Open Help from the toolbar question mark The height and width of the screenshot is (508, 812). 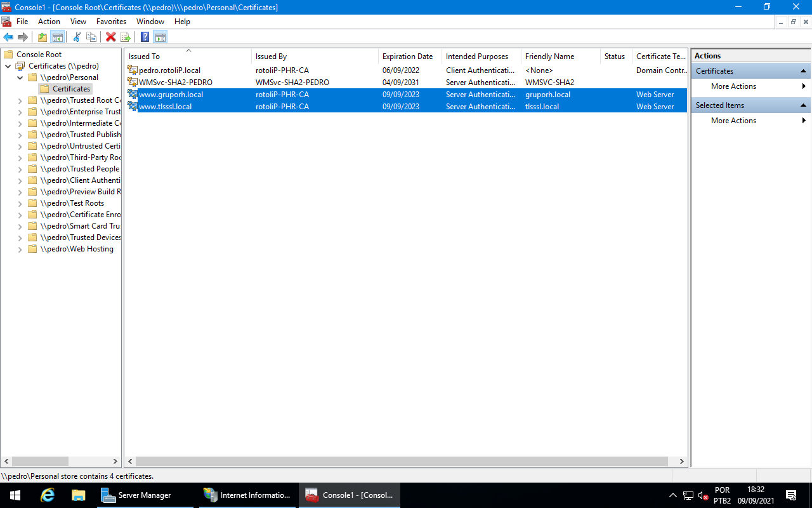(x=145, y=37)
